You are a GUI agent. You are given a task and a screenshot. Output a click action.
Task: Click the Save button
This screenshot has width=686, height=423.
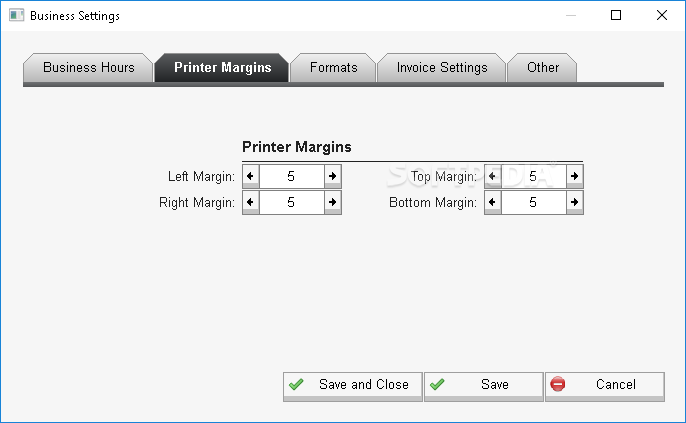point(484,386)
